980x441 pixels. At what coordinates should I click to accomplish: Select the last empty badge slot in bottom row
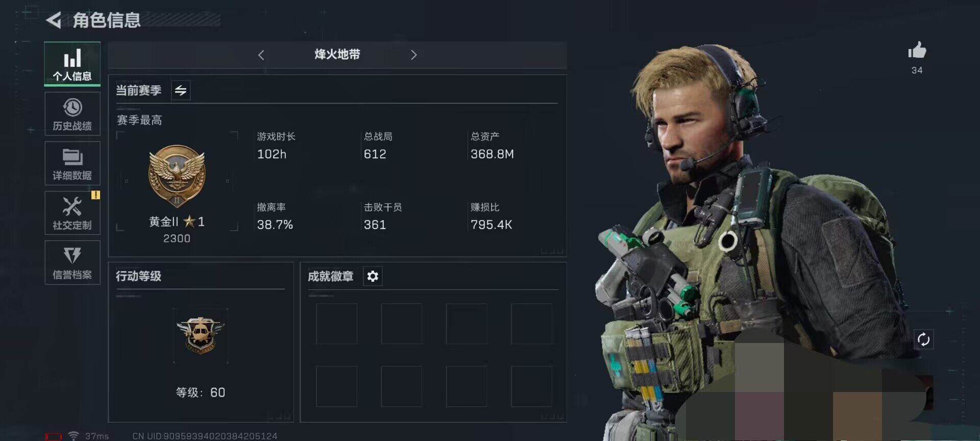tap(531, 386)
